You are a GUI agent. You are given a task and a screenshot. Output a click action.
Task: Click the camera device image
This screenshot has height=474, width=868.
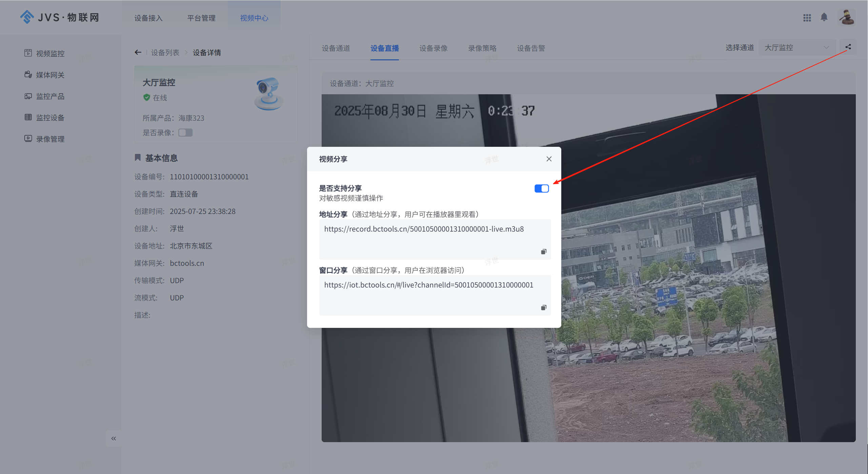tap(269, 94)
